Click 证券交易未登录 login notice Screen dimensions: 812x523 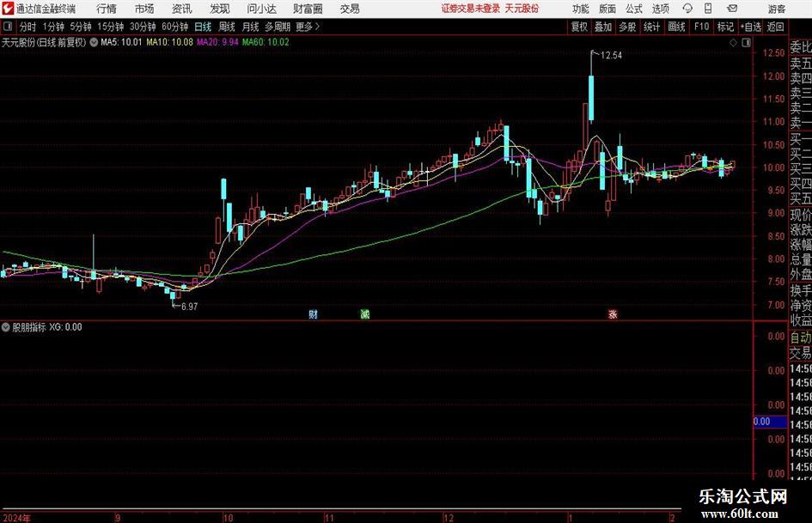pyautogui.click(x=471, y=9)
